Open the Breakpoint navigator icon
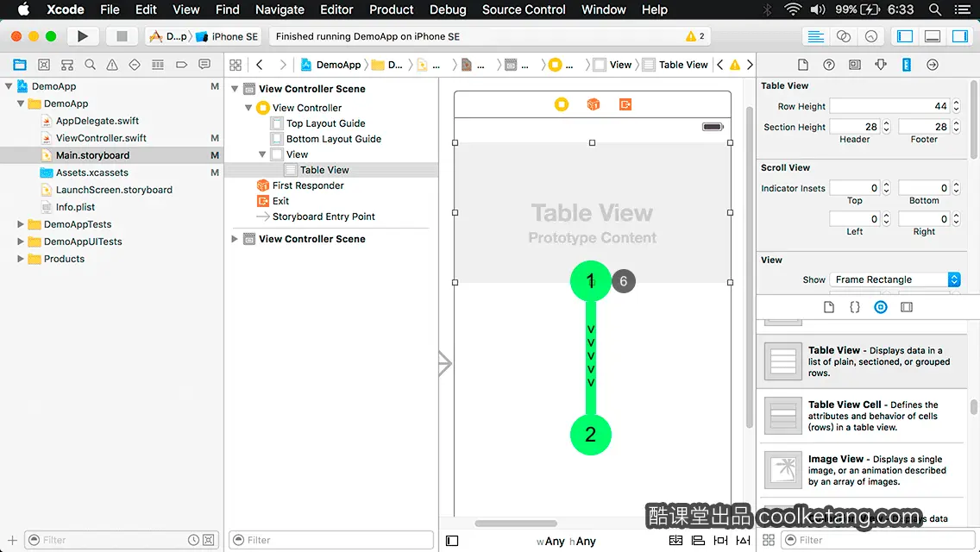This screenshot has width=980, height=552. 181,65
